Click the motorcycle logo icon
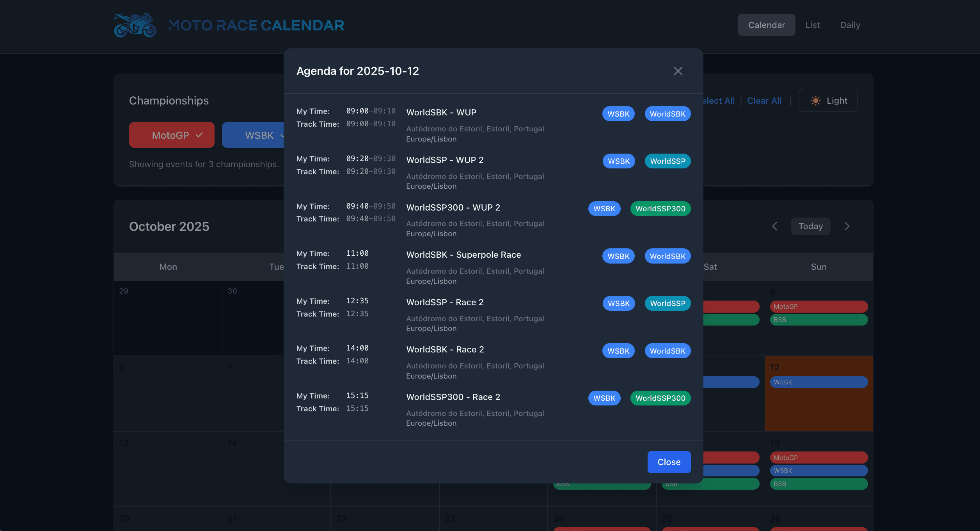 (135, 25)
